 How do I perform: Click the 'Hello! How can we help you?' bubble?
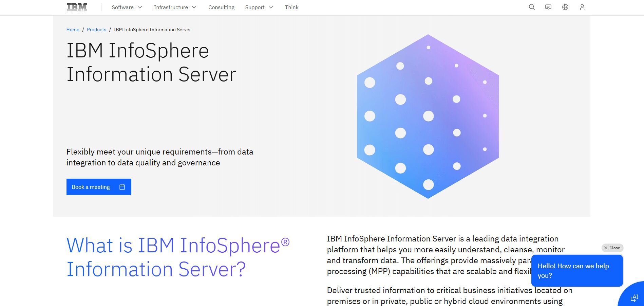coord(576,271)
